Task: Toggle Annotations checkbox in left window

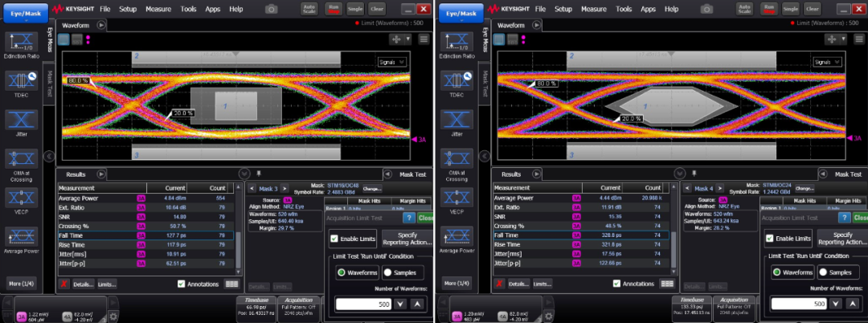Action: (181, 284)
